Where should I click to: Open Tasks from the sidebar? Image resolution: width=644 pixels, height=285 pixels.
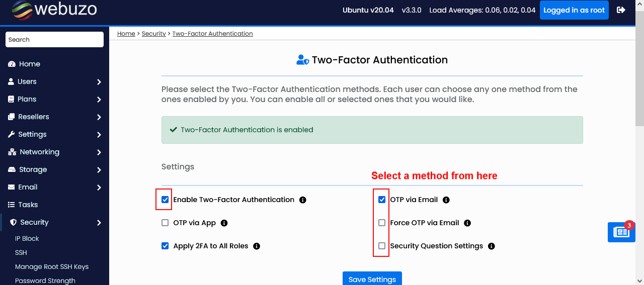click(28, 205)
